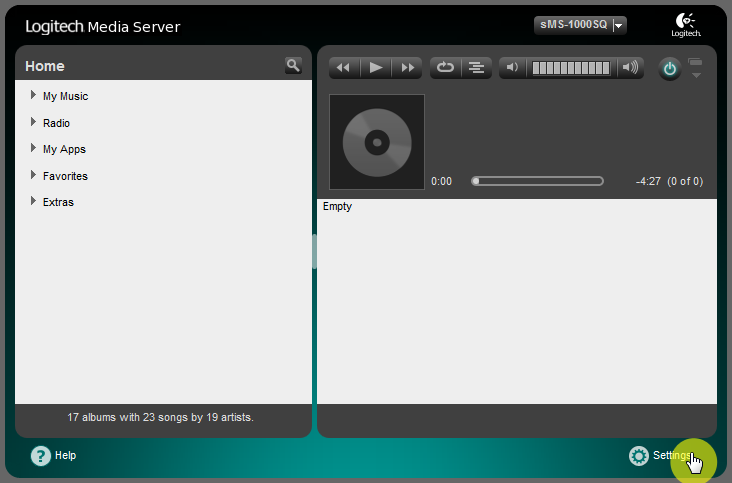
Task: Click the volume up speaker icon
Action: coord(629,68)
